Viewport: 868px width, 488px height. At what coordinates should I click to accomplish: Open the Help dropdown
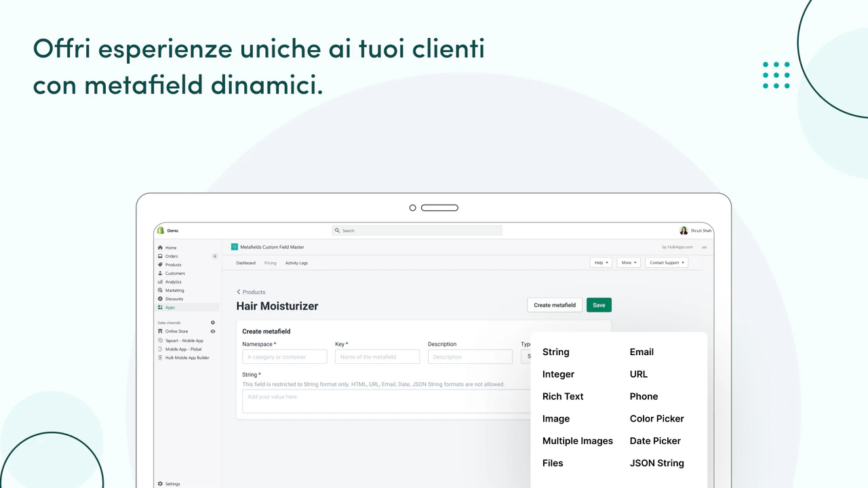601,262
